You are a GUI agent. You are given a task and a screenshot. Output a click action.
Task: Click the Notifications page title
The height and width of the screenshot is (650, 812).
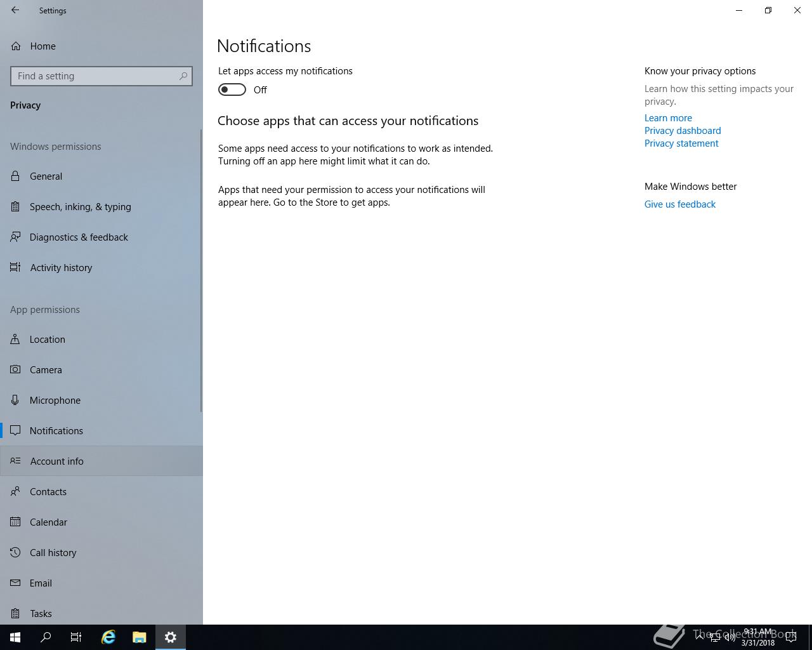(264, 46)
